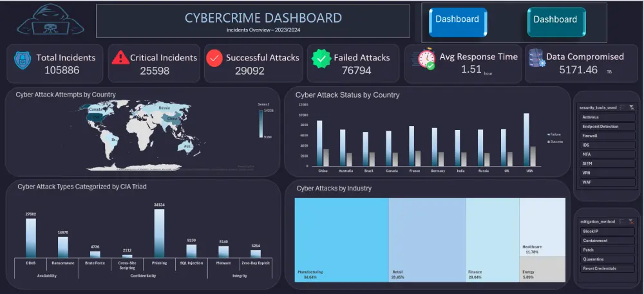Click the Cyber Attack Attempts by Country title
This screenshot has width=644, height=294.
pos(66,95)
